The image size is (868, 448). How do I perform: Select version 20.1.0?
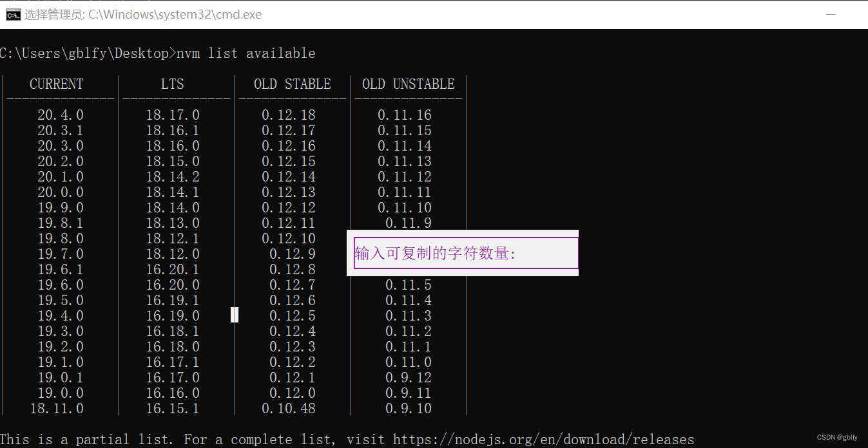point(61,177)
